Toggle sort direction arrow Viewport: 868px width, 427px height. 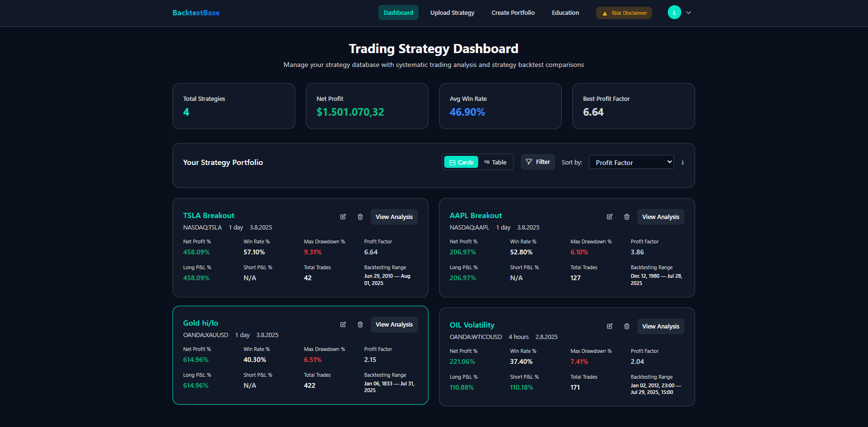point(683,162)
